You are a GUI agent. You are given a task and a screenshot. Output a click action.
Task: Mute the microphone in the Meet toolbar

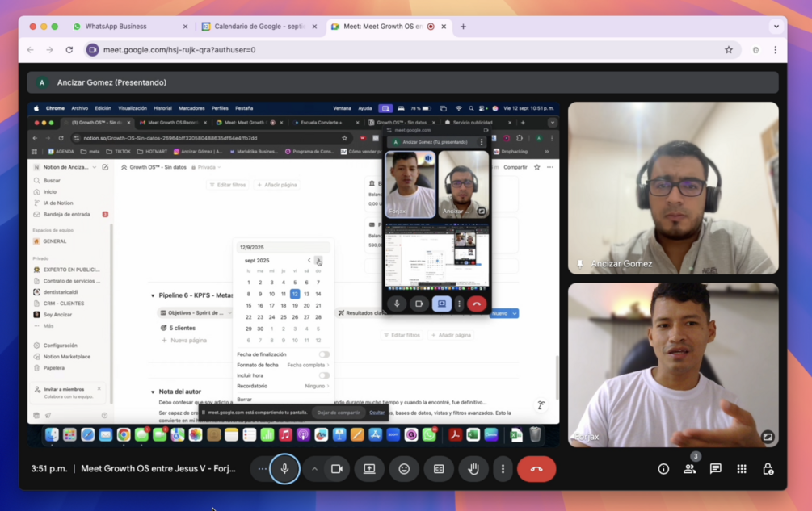tap(284, 468)
